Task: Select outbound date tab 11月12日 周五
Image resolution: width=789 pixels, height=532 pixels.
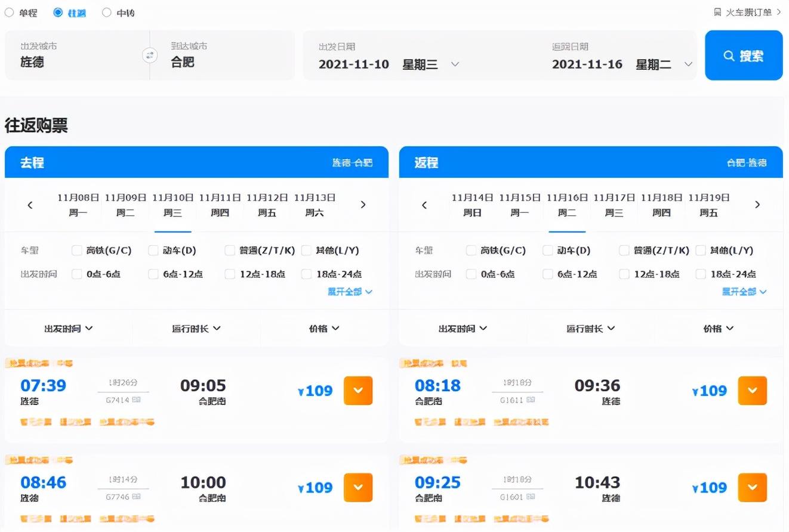Action: point(267,205)
